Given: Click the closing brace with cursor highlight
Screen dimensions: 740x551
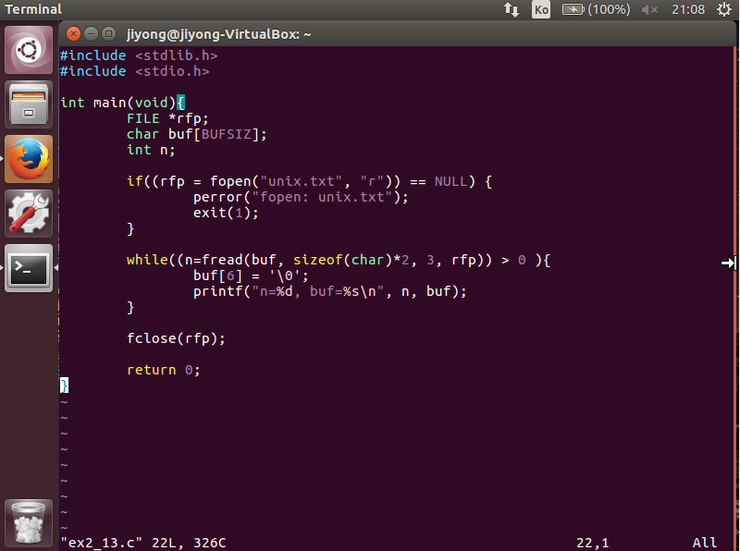Looking at the screenshot, I should (x=64, y=385).
